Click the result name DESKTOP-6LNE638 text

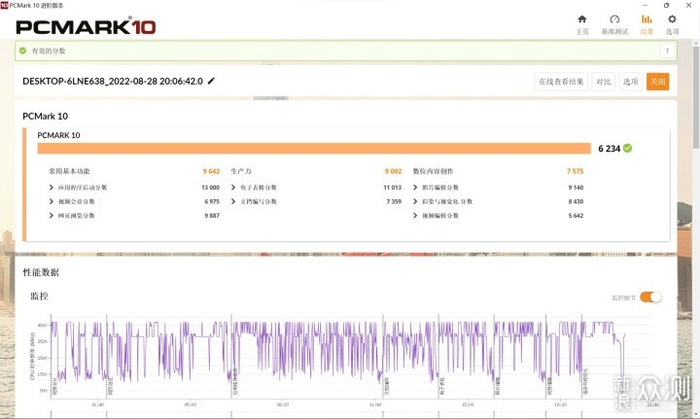tap(112, 81)
